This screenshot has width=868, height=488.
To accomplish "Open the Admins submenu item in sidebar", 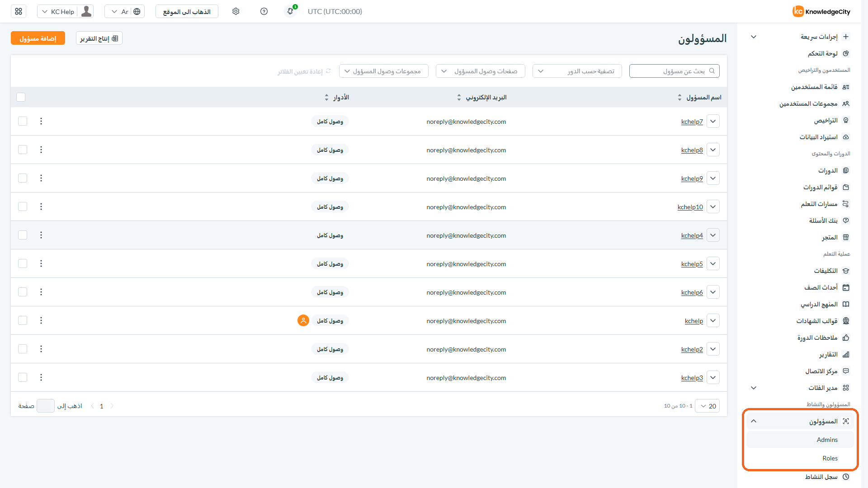I will pyautogui.click(x=800, y=440).
